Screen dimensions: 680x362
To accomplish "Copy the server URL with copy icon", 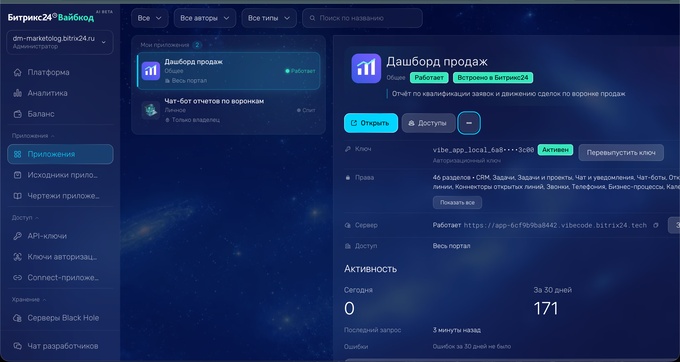I will pyautogui.click(x=656, y=225).
